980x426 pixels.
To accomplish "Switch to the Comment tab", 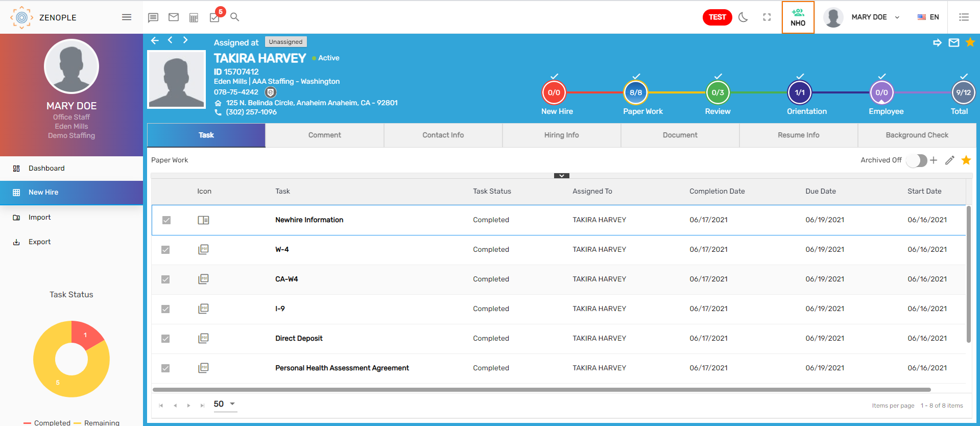I will coord(325,135).
